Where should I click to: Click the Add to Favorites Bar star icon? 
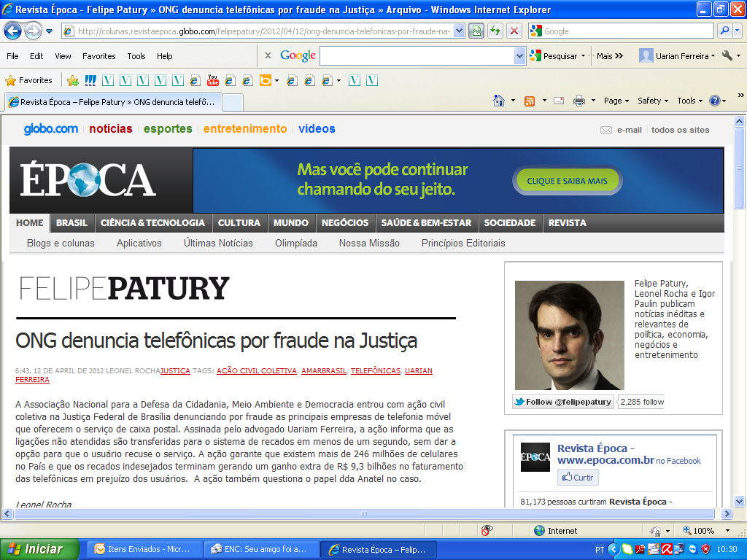(x=73, y=80)
